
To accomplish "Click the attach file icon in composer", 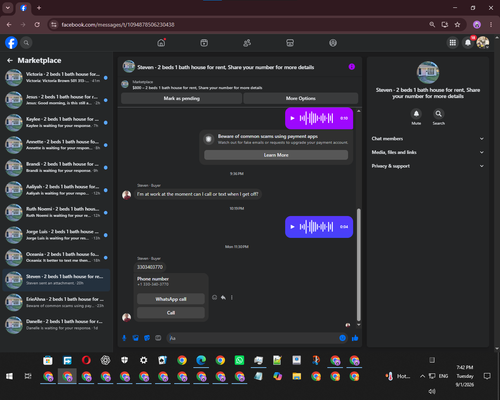I will [136, 338].
